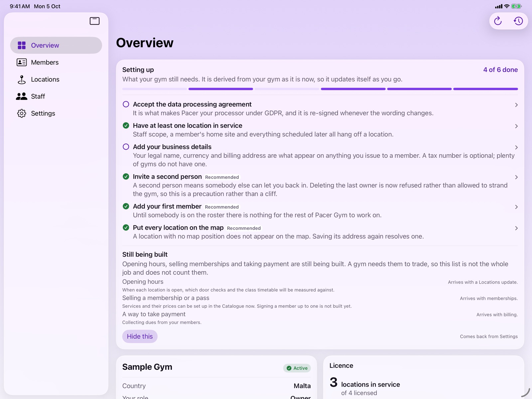Click the 3 locations in service text
Viewport: 532px width, 399px height.
pyautogui.click(x=365, y=383)
